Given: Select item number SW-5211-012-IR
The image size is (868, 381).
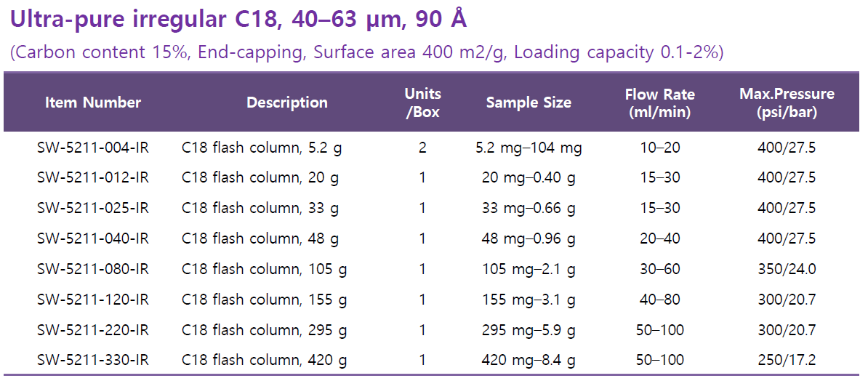Looking at the screenshot, I should click(x=93, y=178).
